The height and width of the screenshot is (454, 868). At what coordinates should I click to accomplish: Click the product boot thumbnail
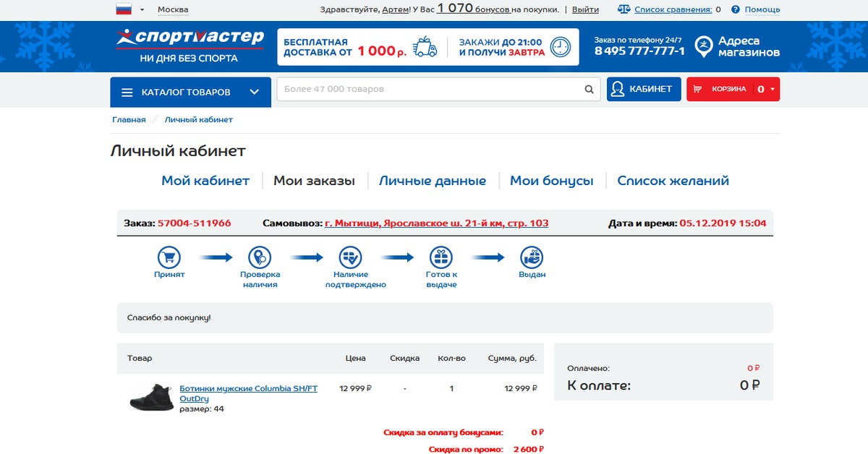152,398
